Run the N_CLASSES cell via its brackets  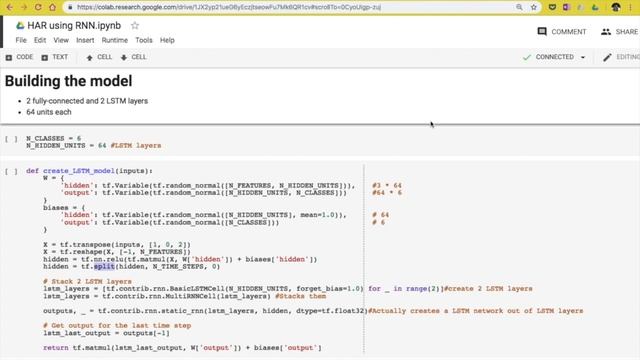click(x=11, y=139)
